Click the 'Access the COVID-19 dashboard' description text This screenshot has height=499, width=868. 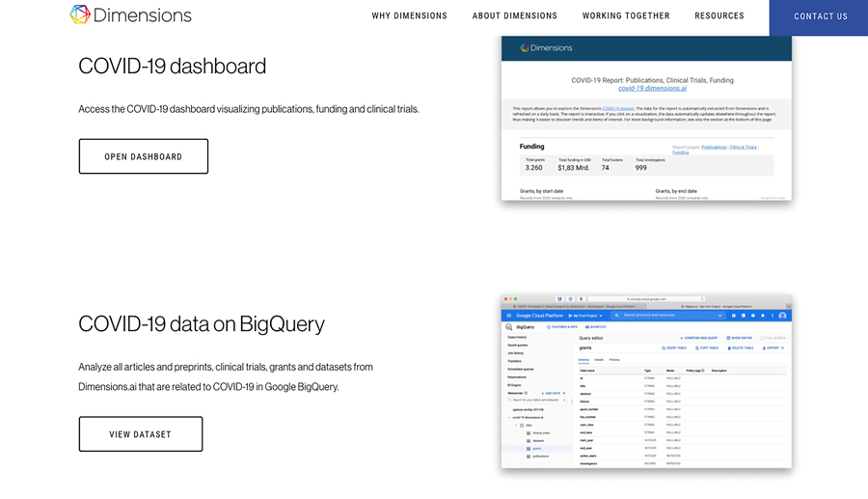[x=249, y=109]
